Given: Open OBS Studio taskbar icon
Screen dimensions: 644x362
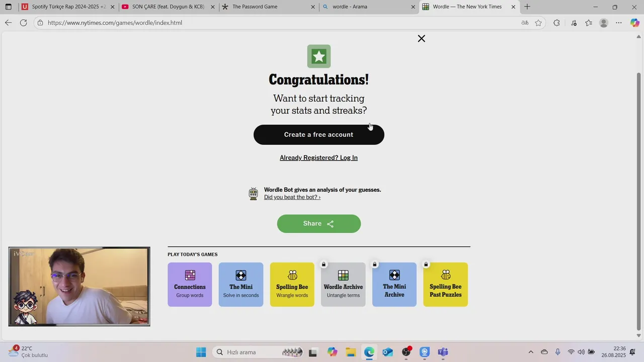Looking at the screenshot, I should point(407,352).
